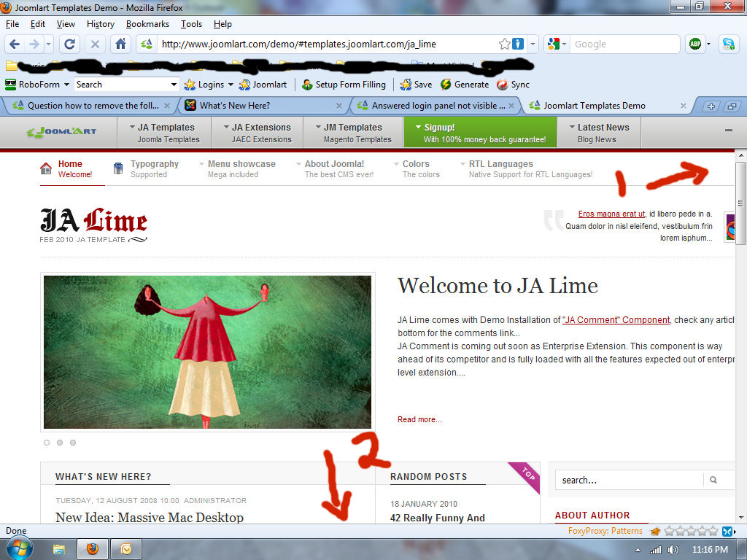Screen dimensions: 747x560
Task: Click the Stop loading X icon
Action: [95, 44]
